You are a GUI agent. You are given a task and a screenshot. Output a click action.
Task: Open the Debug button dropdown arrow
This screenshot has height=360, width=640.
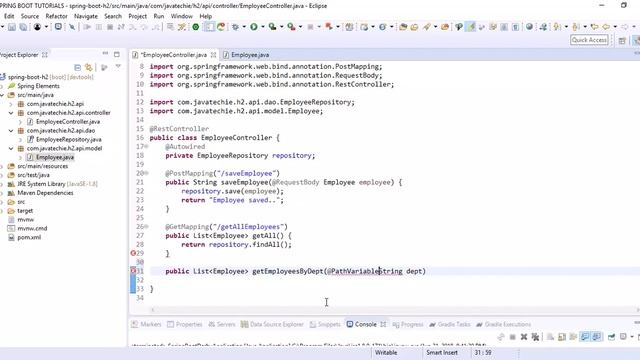click(x=244, y=27)
